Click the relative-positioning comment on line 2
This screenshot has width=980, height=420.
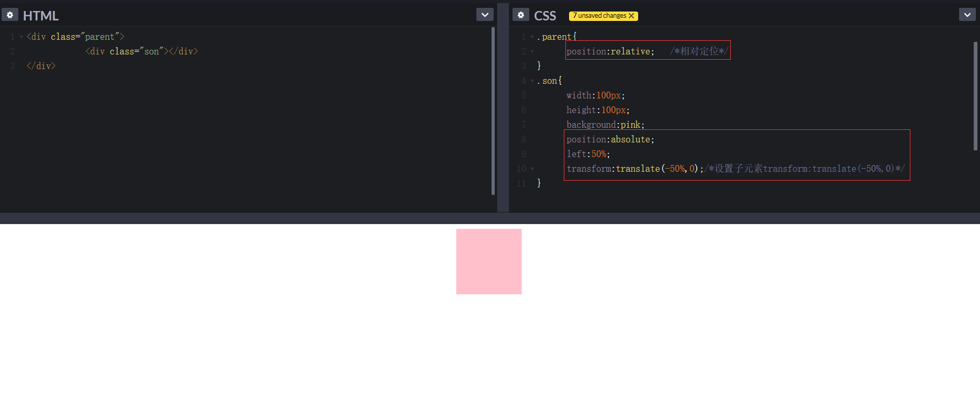coord(699,51)
